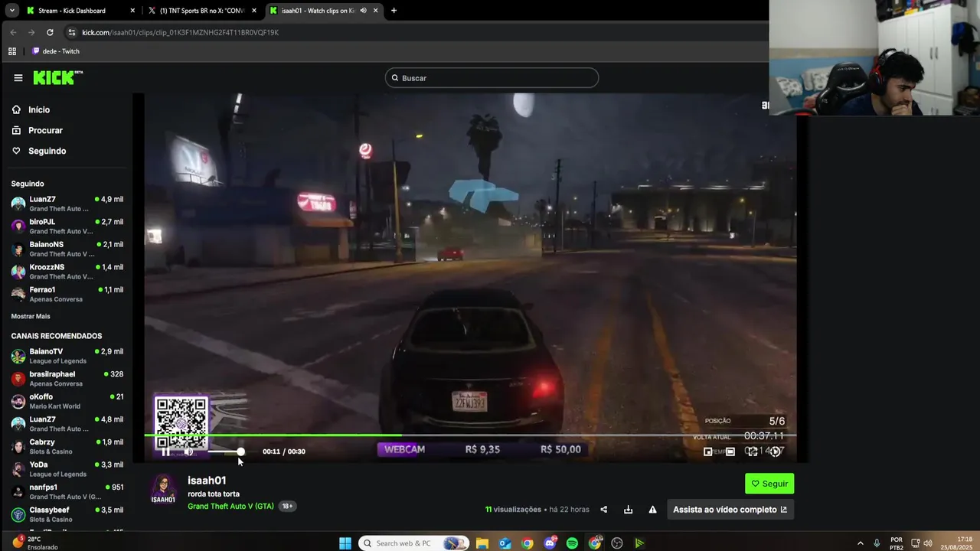Pause the clip playback
This screenshot has height=551, width=980.
(x=165, y=452)
